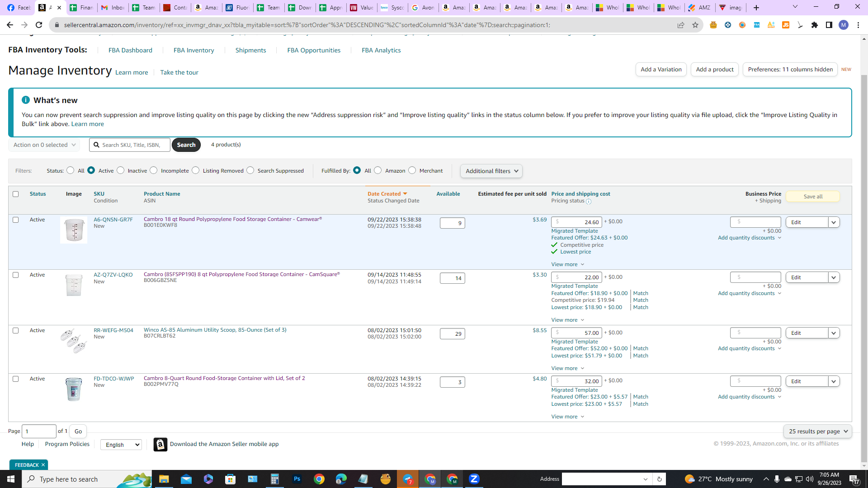Image resolution: width=868 pixels, height=488 pixels.
Task: Open File Explorer from taskbar
Action: [x=164, y=479]
